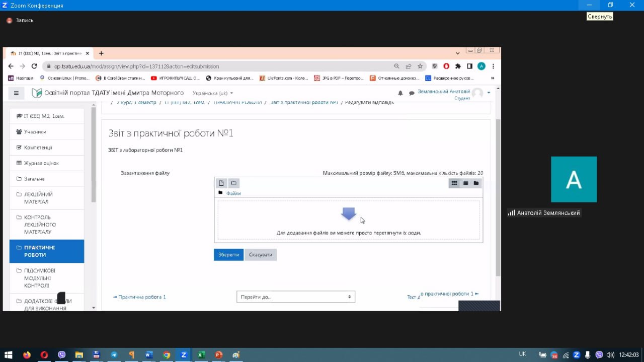This screenshot has width=644, height=362.
Task: Click the Скасувати button
Action: 261,255
